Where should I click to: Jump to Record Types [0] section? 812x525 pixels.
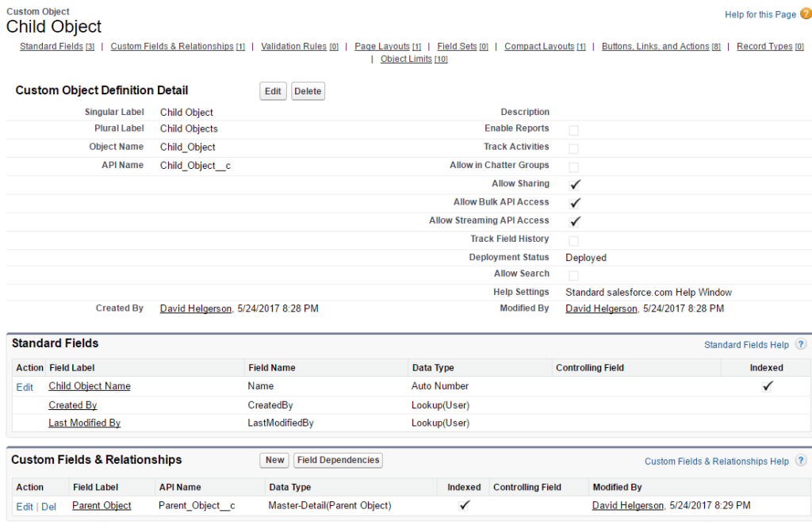coord(770,46)
